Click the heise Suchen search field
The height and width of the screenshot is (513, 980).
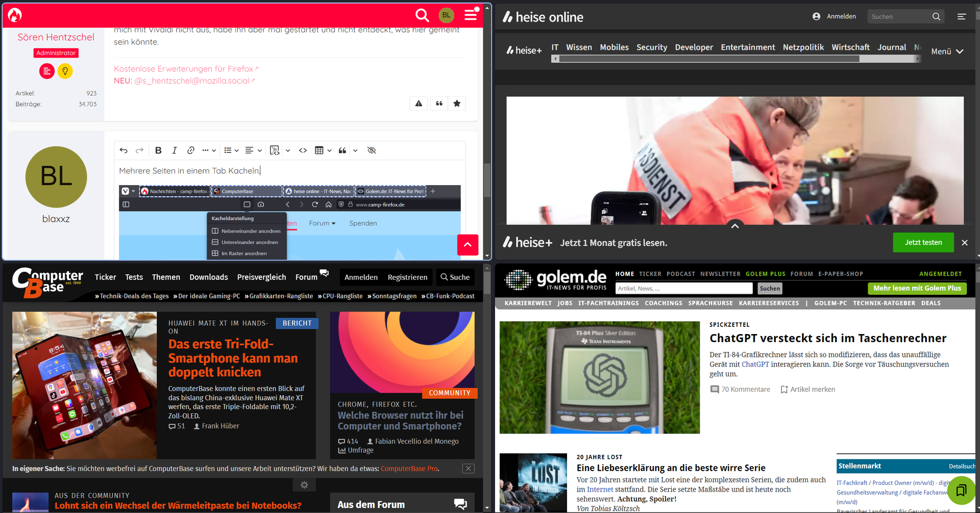click(x=900, y=16)
